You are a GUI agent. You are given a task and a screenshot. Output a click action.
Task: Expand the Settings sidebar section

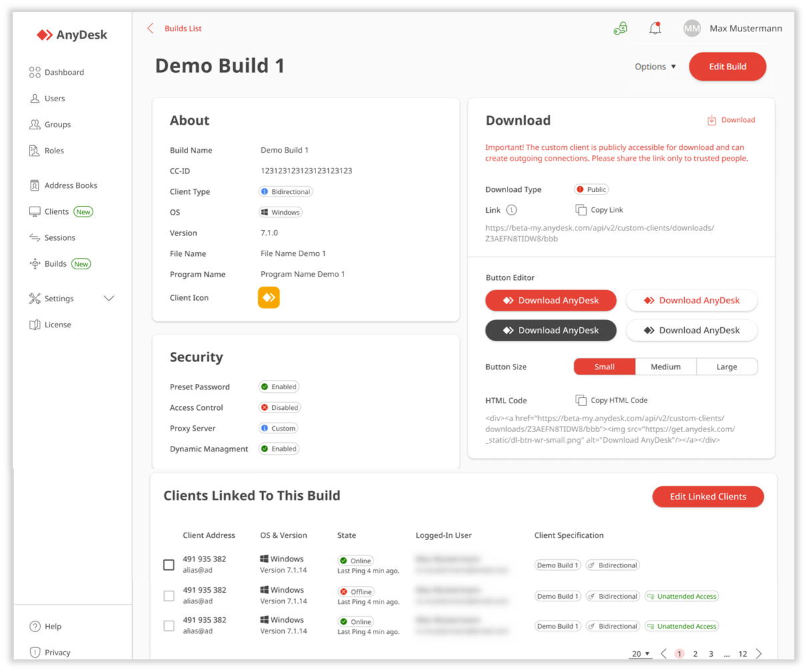tap(109, 299)
